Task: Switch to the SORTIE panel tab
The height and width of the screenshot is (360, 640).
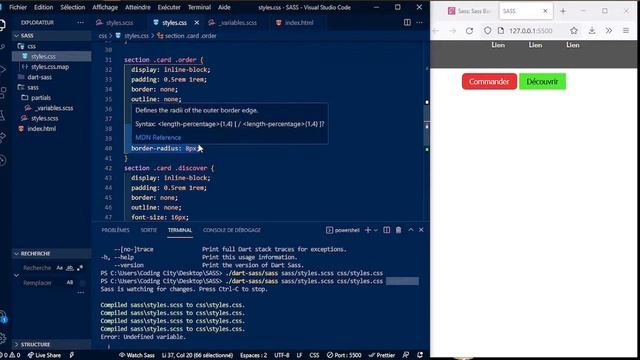Action: pyautogui.click(x=149, y=230)
